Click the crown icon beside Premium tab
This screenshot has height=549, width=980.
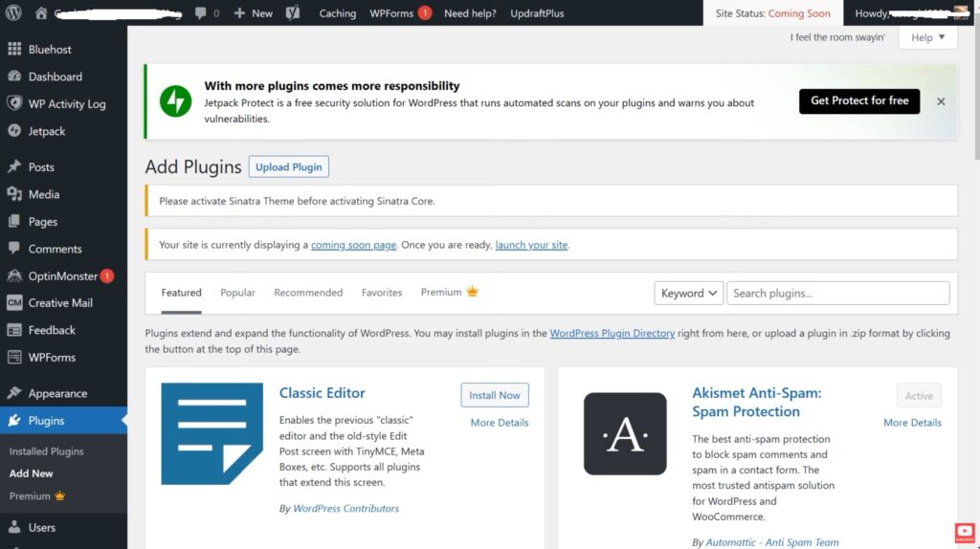pyautogui.click(x=472, y=291)
